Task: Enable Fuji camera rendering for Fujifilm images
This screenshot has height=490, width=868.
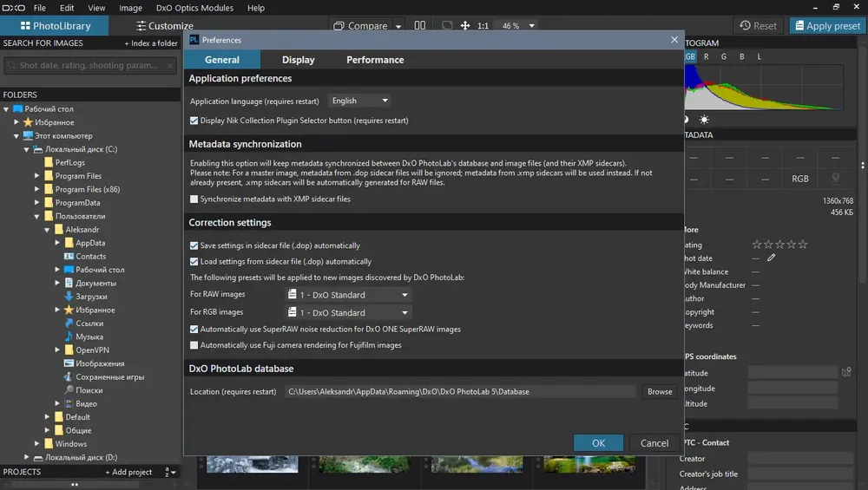Action: 194,345
